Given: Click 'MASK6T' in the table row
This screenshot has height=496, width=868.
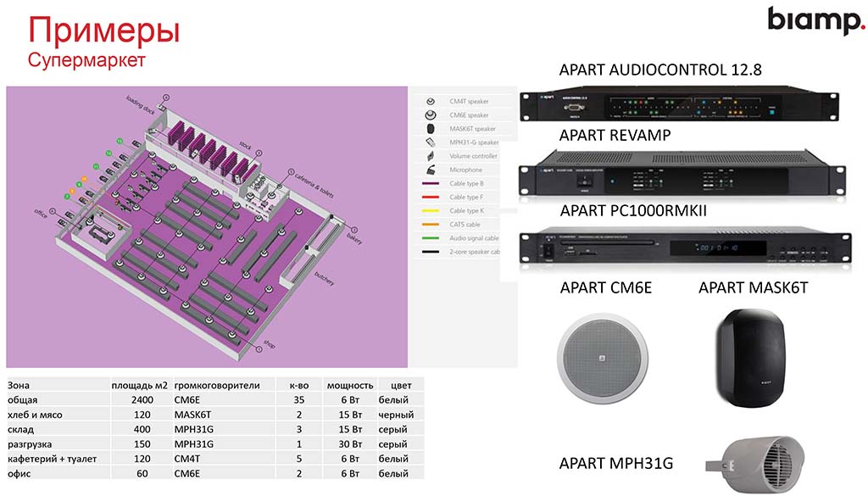Looking at the screenshot, I should coord(192,415).
